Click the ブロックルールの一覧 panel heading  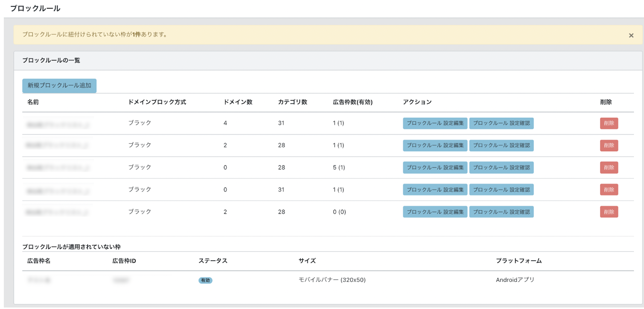[51, 60]
